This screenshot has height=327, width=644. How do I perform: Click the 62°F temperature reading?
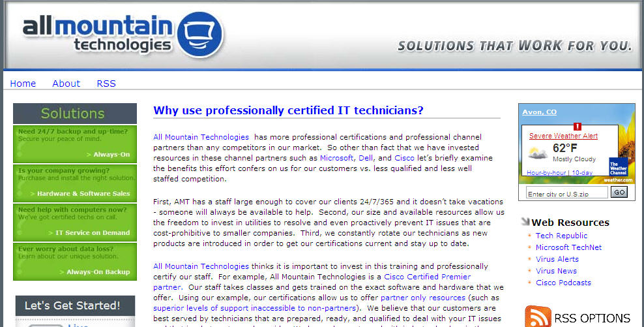[x=564, y=148]
